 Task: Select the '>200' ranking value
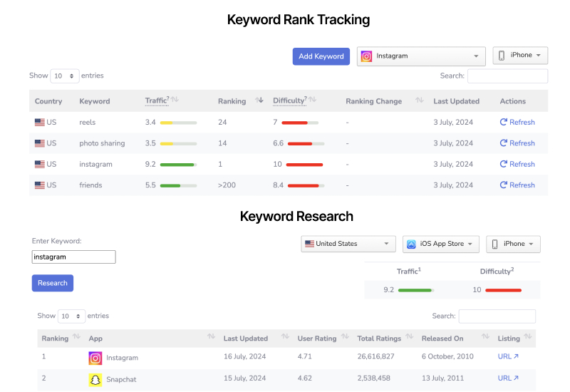[227, 185]
